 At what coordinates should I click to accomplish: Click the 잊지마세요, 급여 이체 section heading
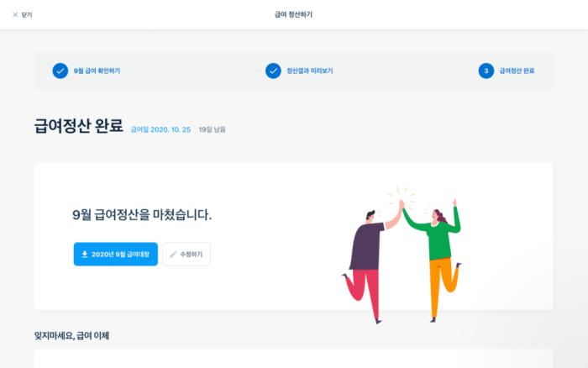coord(71,335)
